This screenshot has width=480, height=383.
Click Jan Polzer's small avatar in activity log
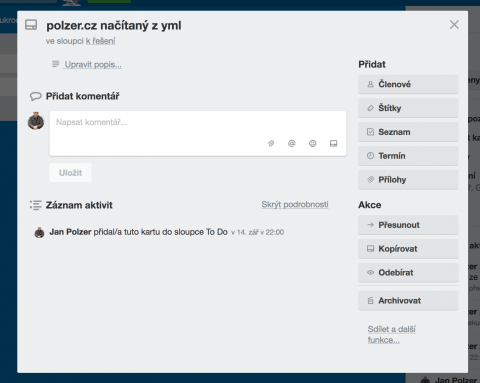coord(40,232)
